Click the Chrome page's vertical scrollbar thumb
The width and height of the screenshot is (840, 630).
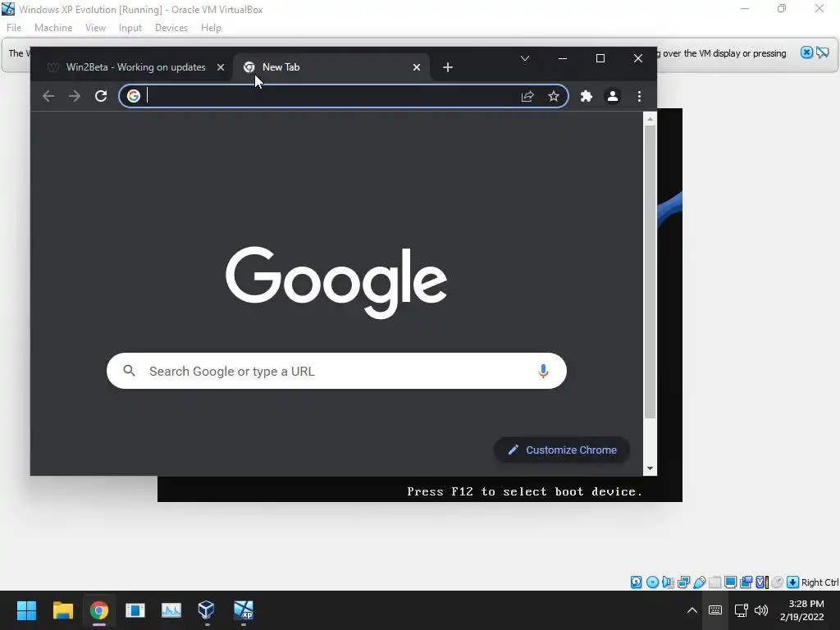[650, 272]
